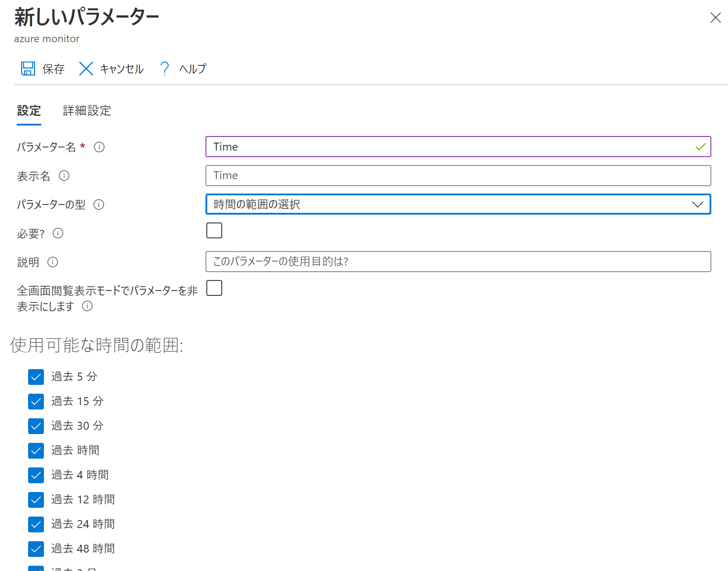Viewport: 728px width, 571px height.
Task: Close the new parameter panel
Action: click(716, 18)
